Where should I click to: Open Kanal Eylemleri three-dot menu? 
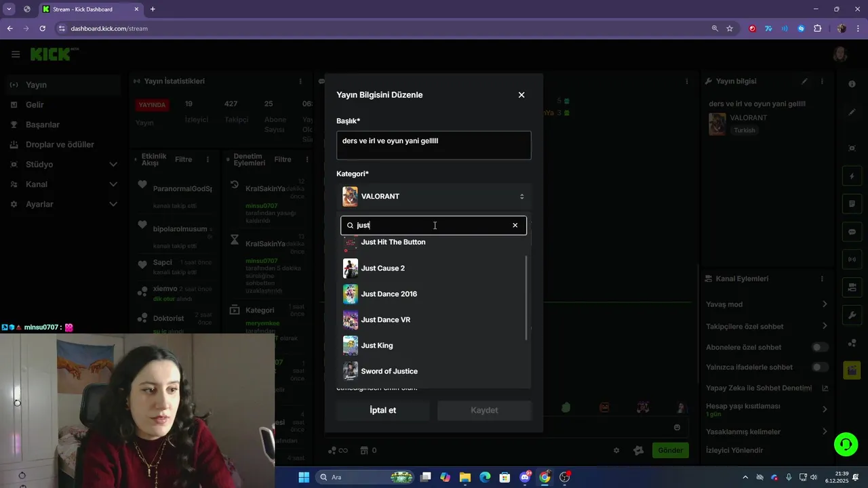click(822, 279)
